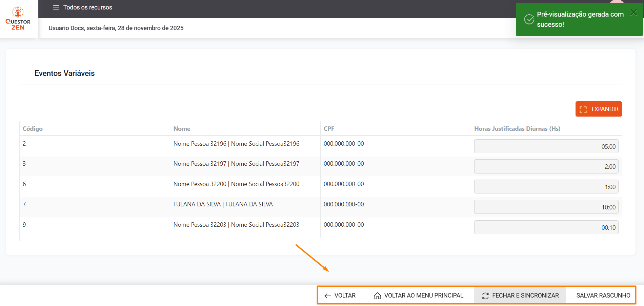The height and width of the screenshot is (306, 644).
Task: Select the hours field showing 00:10
Action: click(x=546, y=227)
